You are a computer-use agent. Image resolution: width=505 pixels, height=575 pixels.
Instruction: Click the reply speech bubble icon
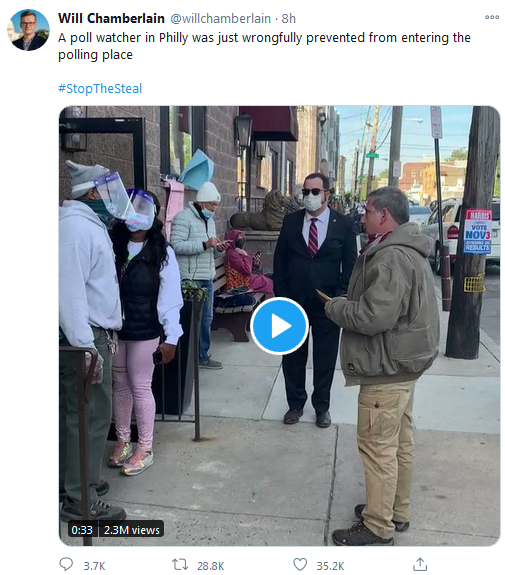(x=66, y=564)
